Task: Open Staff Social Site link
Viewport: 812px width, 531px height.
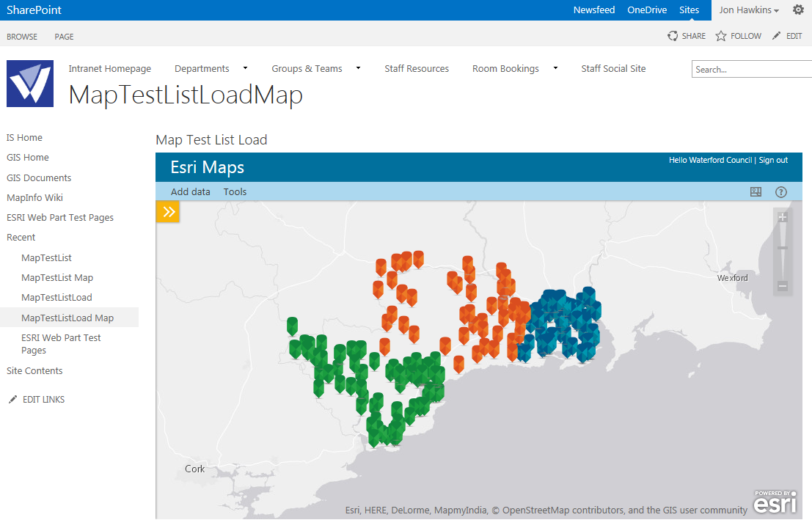Action: click(x=613, y=69)
